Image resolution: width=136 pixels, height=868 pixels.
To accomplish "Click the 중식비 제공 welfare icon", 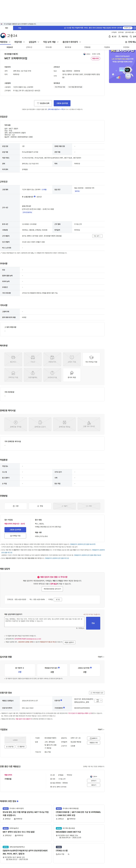I will (72, 375).
